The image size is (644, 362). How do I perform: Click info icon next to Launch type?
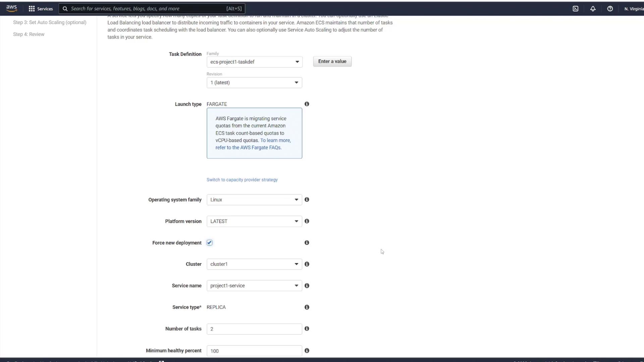pos(307,104)
